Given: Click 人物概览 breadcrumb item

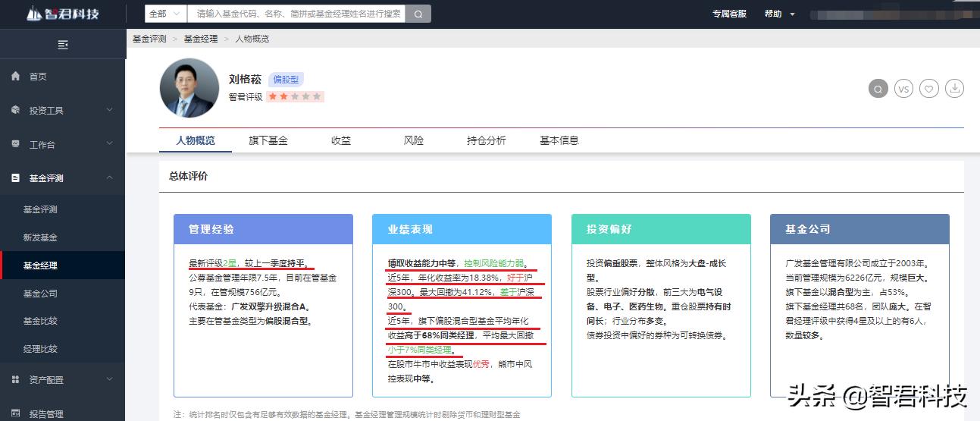Looking at the screenshot, I should tap(252, 39).
